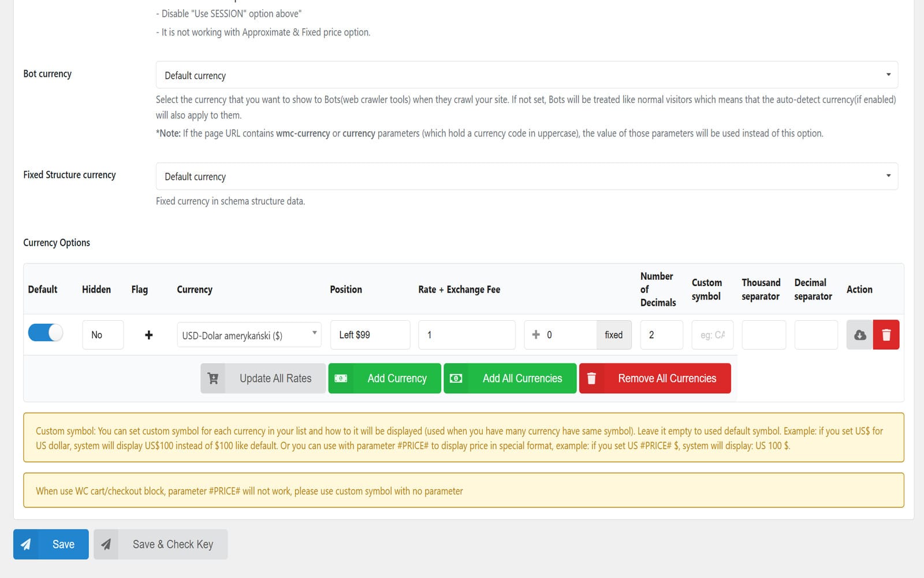Screen dimensions: 924x578
Task: Open the Bot currency dropdown
Action: pos(527,75)
